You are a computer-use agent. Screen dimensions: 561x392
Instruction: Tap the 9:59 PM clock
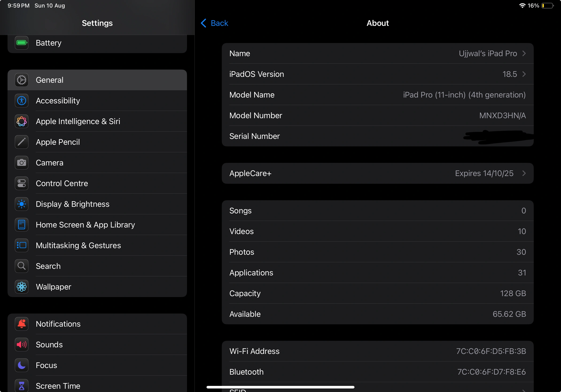point(19,5)
